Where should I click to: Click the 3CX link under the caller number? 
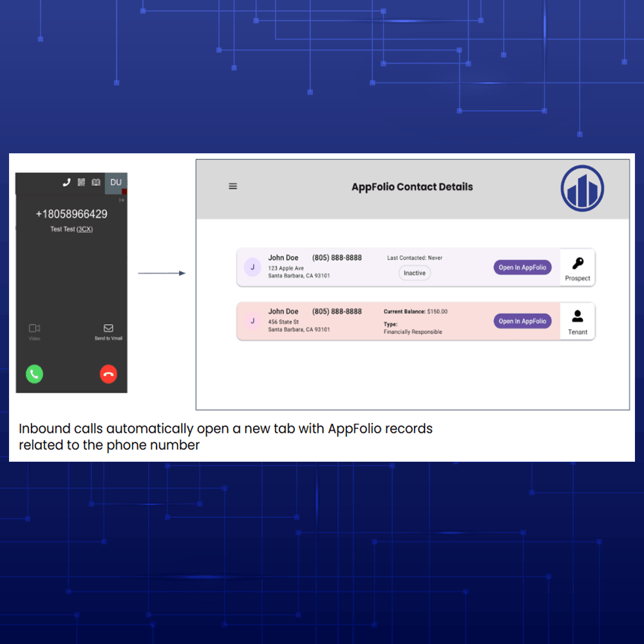pyautogui.click(x=84, y=229)
